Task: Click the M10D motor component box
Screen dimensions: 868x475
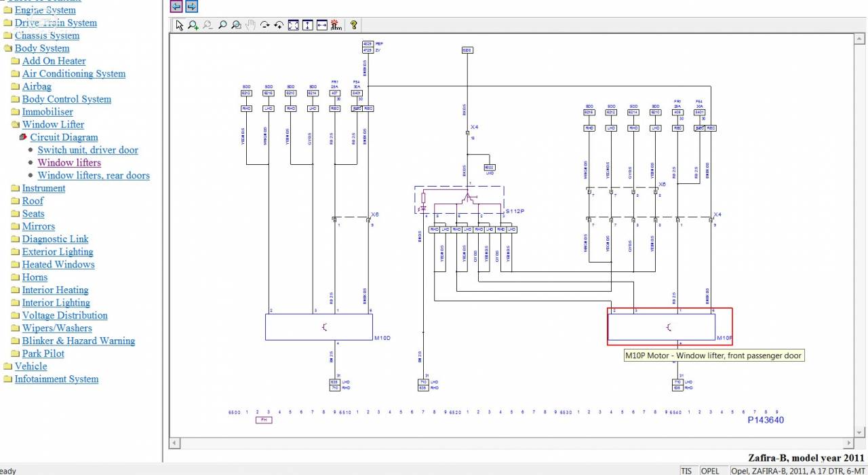Action: click(319, 327)
